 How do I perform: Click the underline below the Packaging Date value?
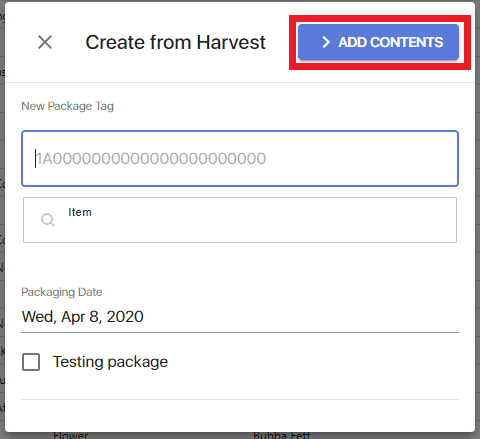(x=240, y=332)
